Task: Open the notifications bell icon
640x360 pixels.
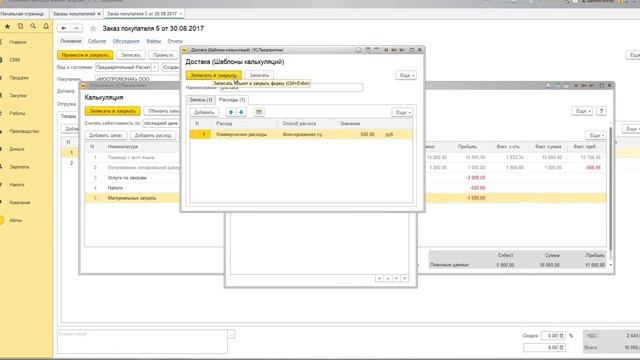Action: [x=46, y=27]
